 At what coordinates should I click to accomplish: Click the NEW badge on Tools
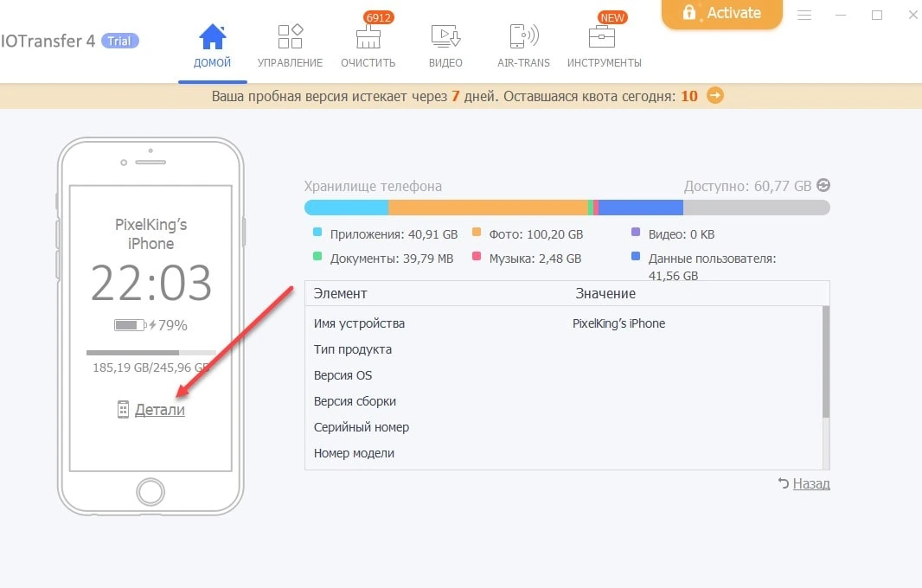[x=612, y=17]
